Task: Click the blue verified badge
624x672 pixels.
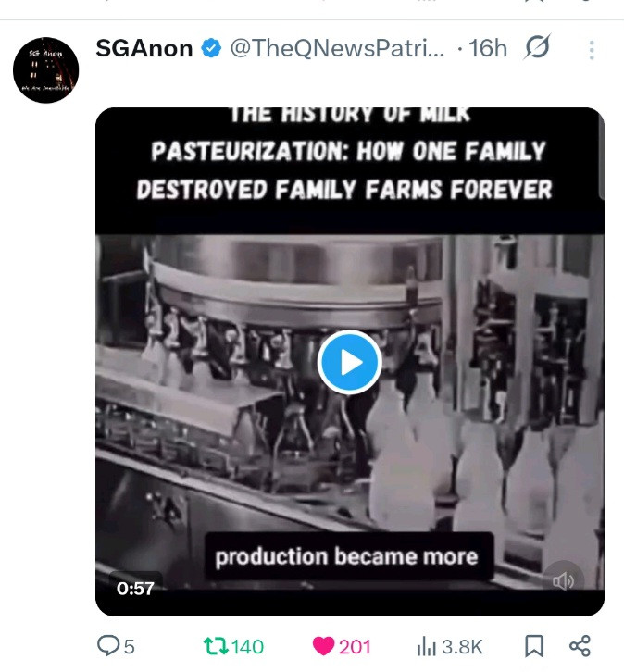Action: 212,49
